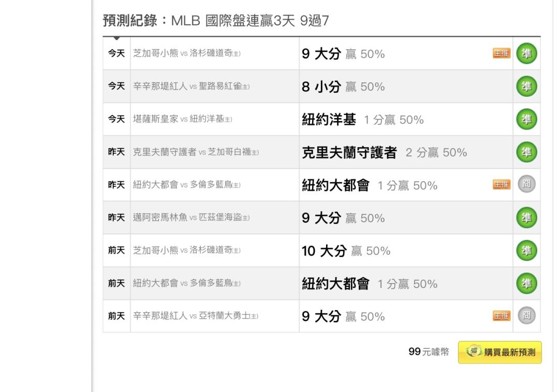Click the 主推 tag on yesterday's 紐約大都會 pick

click(501, 185)
